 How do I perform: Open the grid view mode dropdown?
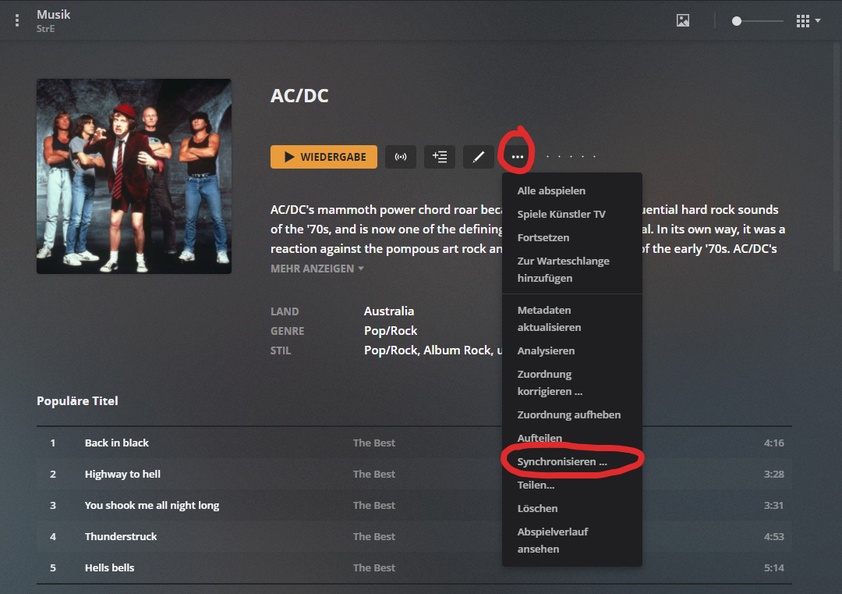pos(808,21)
